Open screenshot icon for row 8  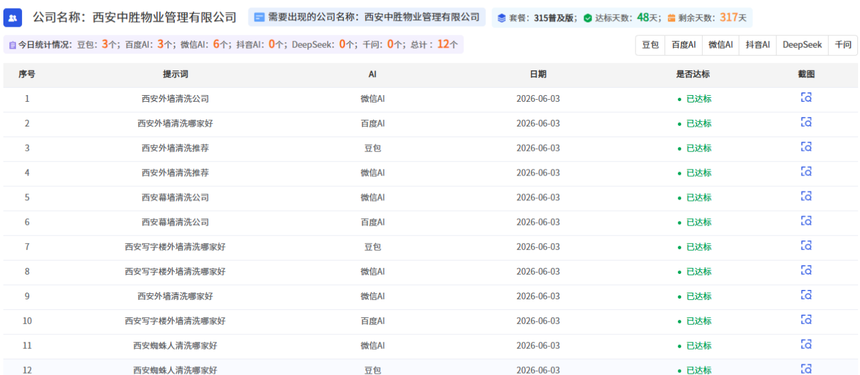click(x=806, y=270)
